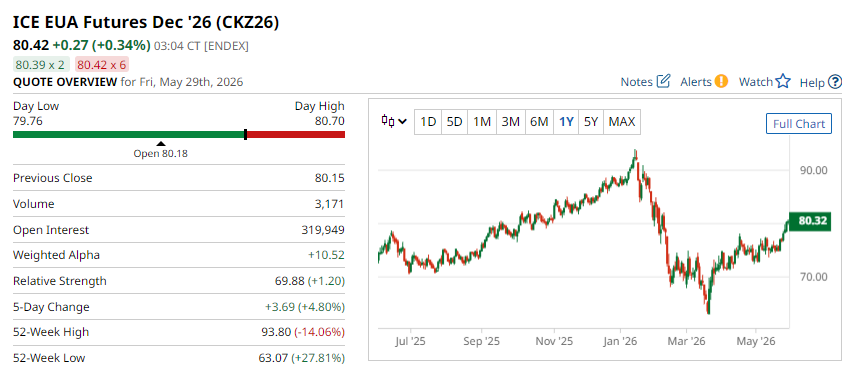Click the green 80.39 x 2 bid box
The height and width of the screenshot is (382, 854).
coord(40,65)
